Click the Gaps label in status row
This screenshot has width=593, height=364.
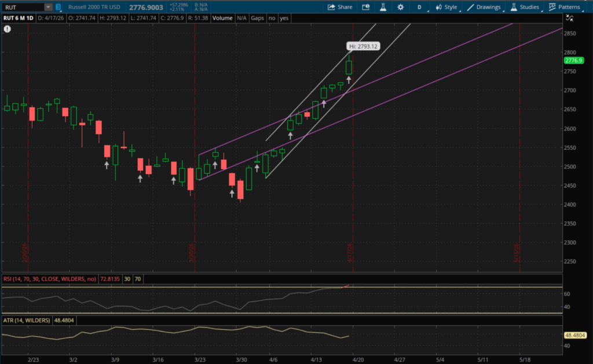258,18
